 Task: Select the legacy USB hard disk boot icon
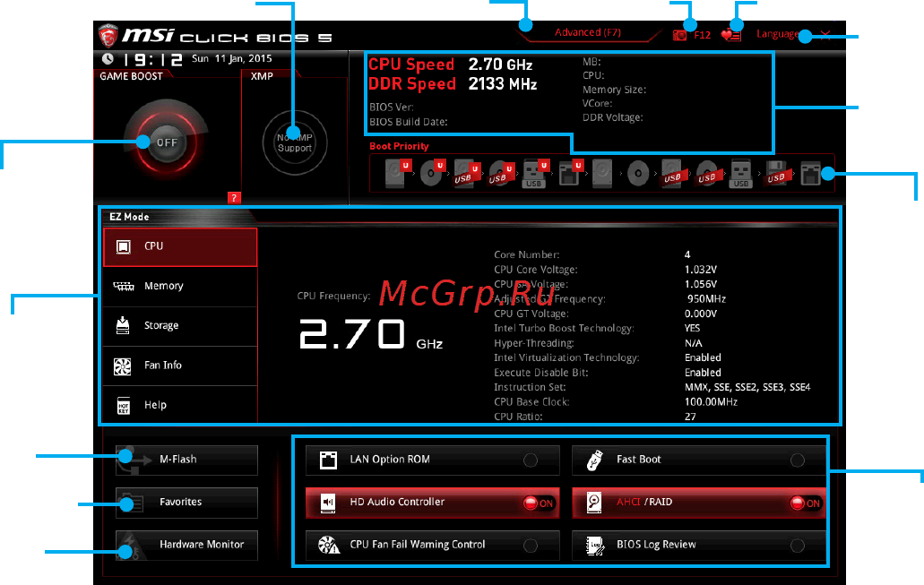pos(672,174)
